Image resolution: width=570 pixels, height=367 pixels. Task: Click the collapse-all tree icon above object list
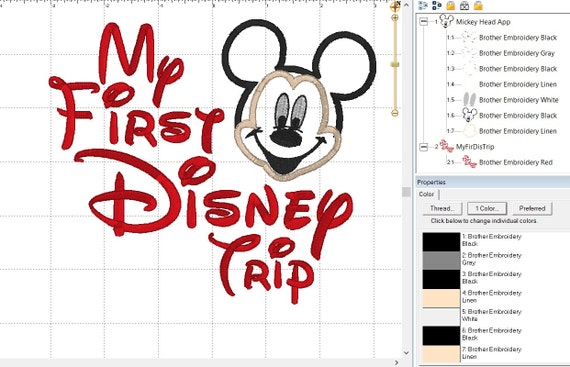(437, 5)
